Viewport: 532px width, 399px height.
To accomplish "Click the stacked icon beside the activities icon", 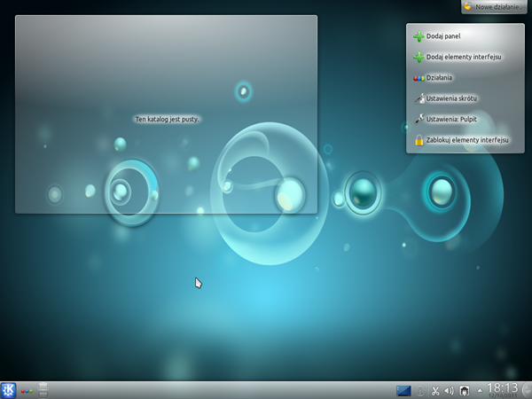I will pos(43,389).
